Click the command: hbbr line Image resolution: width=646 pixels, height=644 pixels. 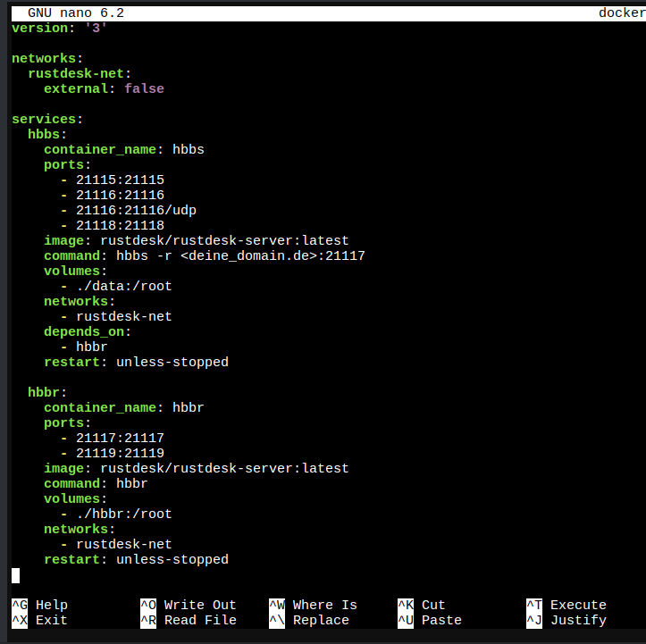(96, 483)
